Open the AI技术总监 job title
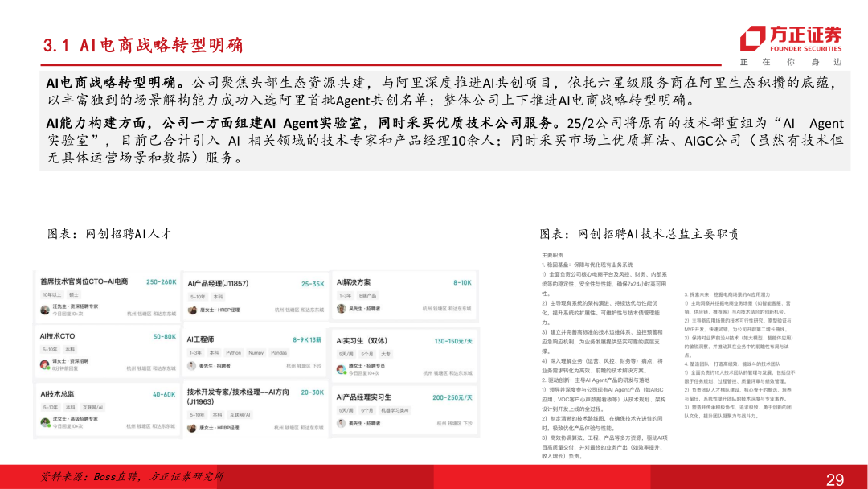Viewport: 868px width, 489px height. 57,394
